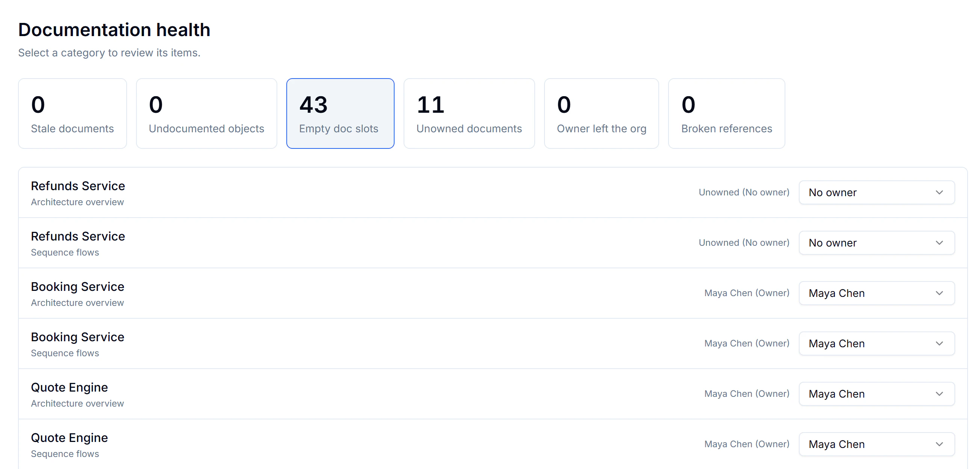Open the Owner left the org category
The height and width of the screenshot is (469, 980).
(x=602, y=113)
